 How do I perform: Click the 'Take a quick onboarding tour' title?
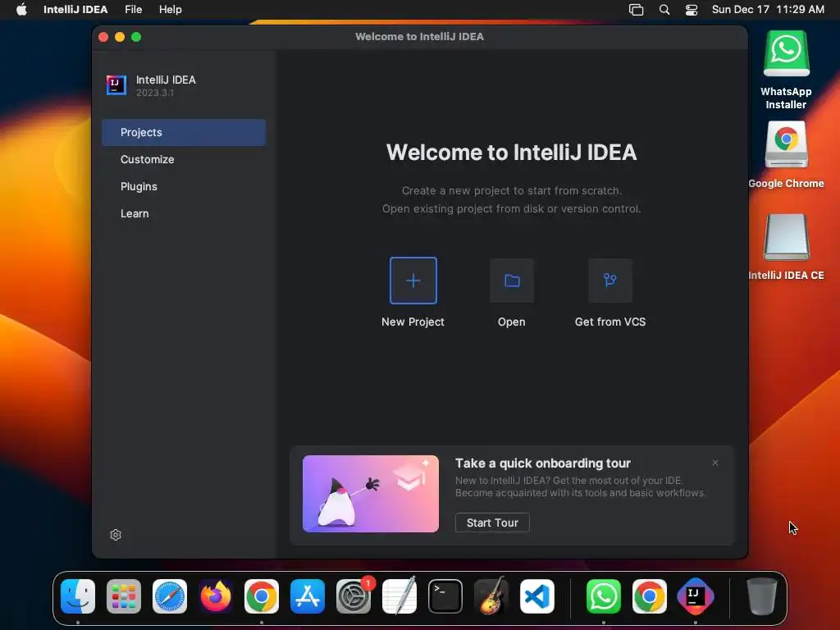pos(543,463)
